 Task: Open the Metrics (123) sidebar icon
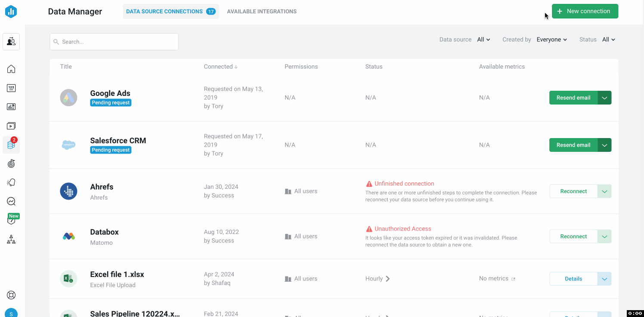(x=11, y=88)
